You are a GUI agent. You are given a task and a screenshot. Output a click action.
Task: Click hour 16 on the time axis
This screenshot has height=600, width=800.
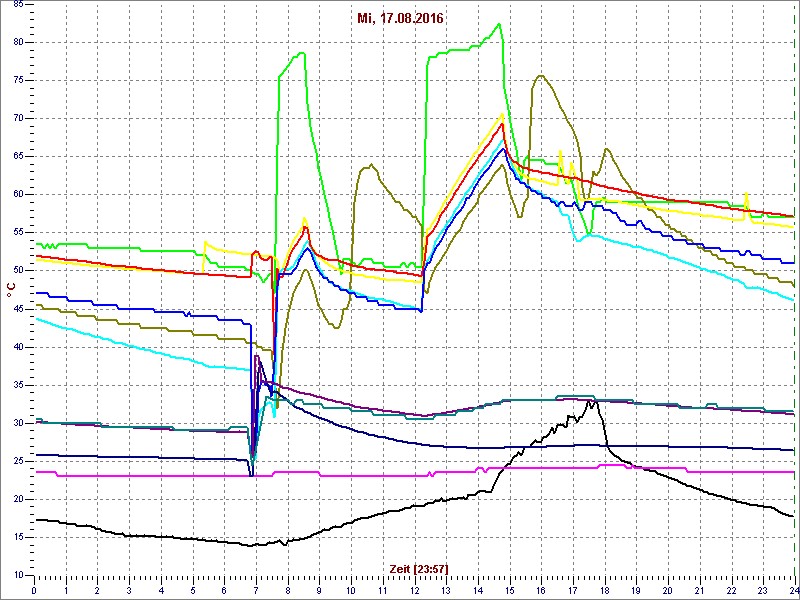click(x=541, y=588)
